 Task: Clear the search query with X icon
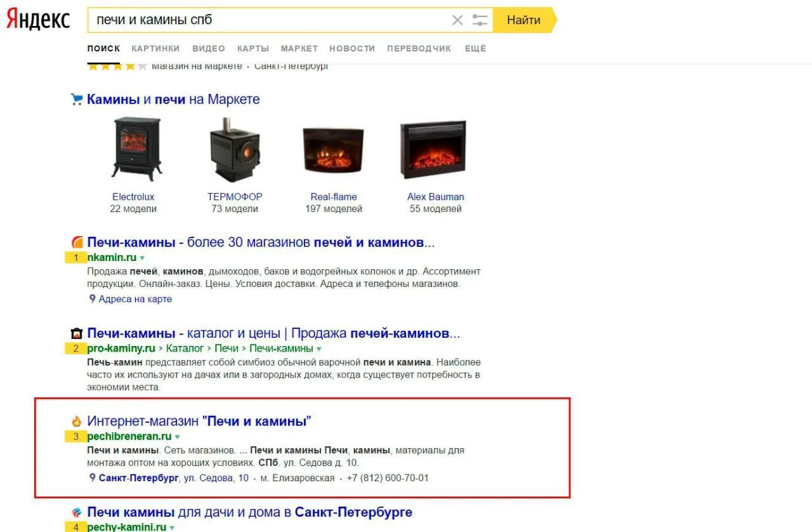457,20
